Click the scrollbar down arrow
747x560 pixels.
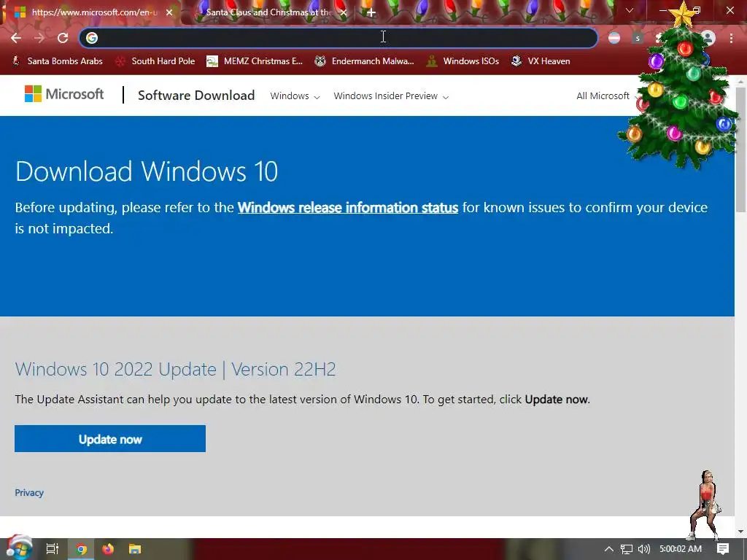click(x=741, y=532)
